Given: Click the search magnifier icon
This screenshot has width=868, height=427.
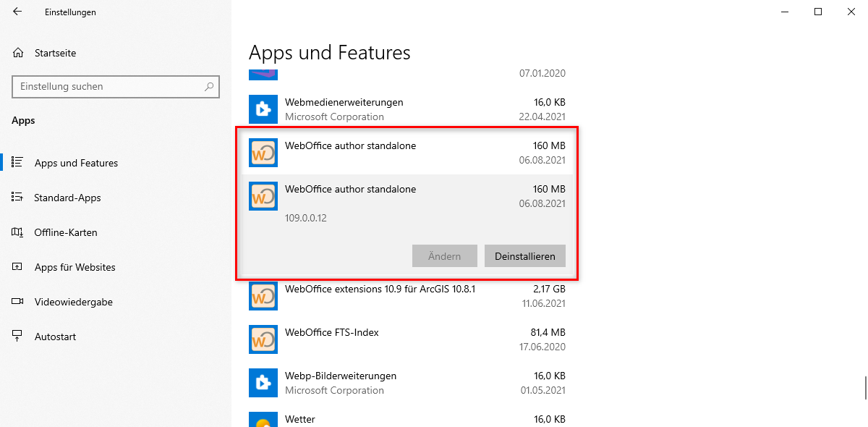Looking at the screenshot, I should (x=210, y=87).
